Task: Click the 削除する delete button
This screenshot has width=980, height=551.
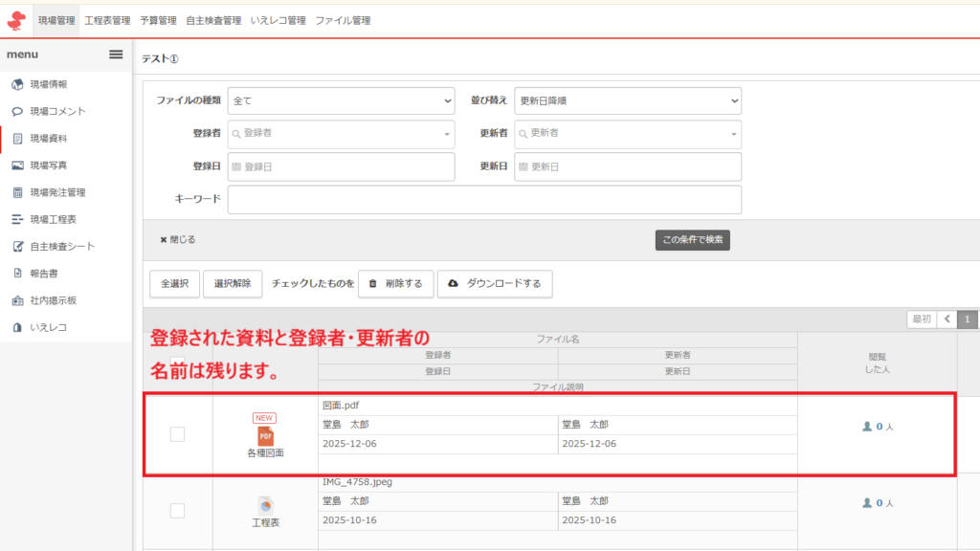Action: click(x=396, y=284)
